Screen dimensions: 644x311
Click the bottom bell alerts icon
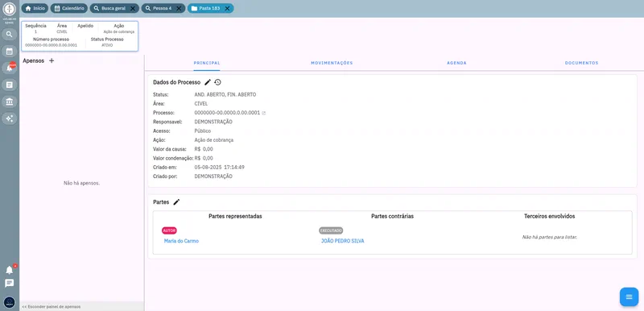[x=10, y=270]
